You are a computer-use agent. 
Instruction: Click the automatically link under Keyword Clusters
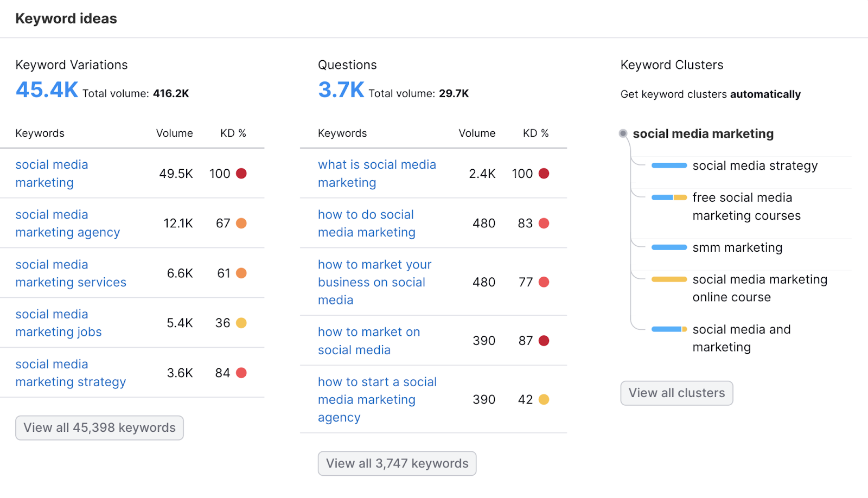(765, 94)
